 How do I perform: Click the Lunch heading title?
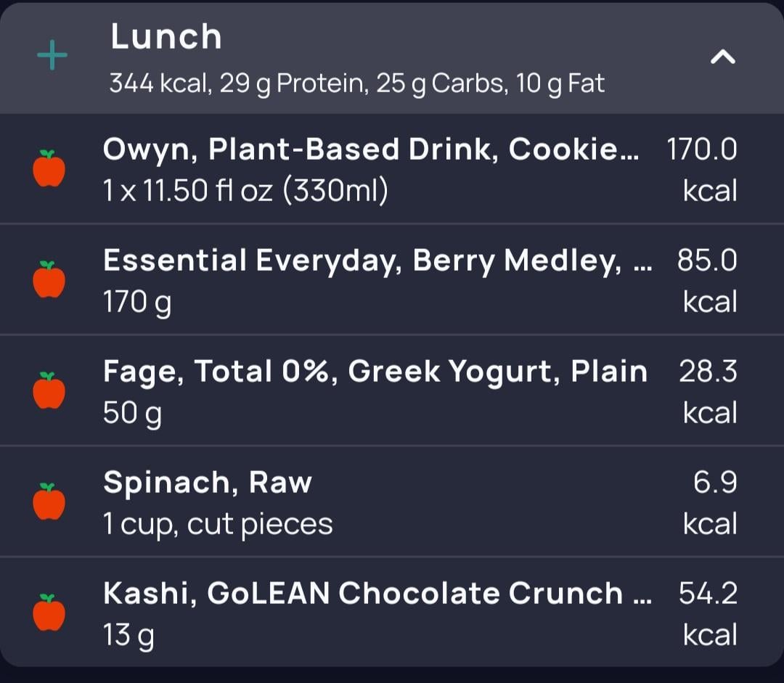(x=166, y=36)
